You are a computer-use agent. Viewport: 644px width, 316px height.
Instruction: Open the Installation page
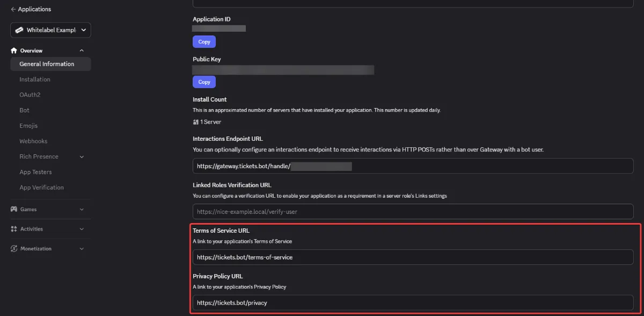[35, 80]
